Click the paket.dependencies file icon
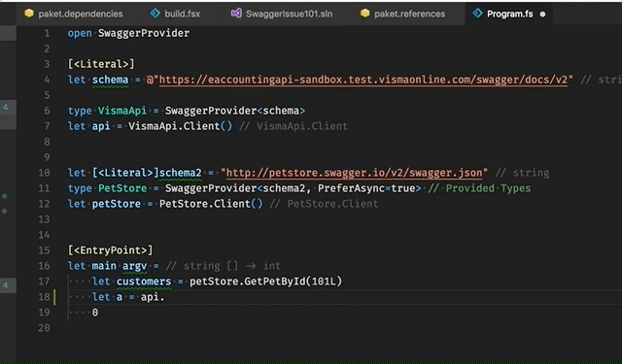 [x=29, y=14]
